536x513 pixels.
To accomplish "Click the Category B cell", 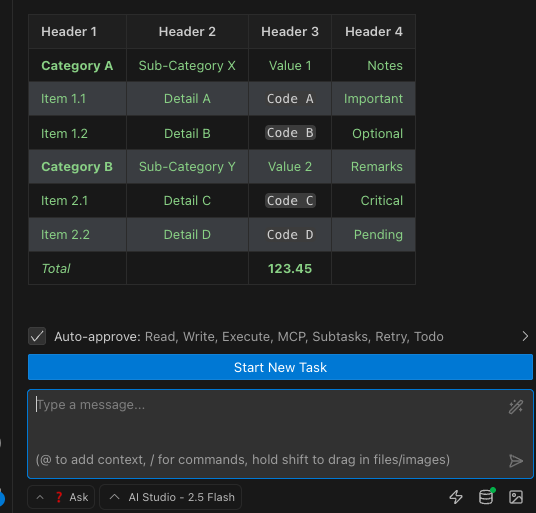I will click(77, 167).
